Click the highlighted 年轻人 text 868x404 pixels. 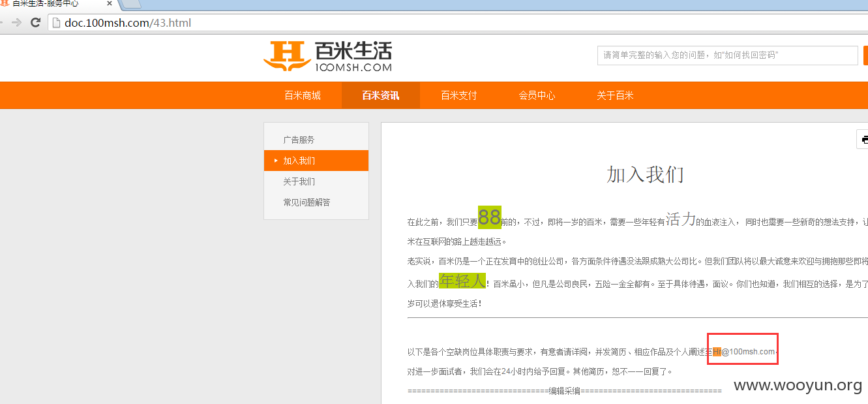[x=462, y=281]
